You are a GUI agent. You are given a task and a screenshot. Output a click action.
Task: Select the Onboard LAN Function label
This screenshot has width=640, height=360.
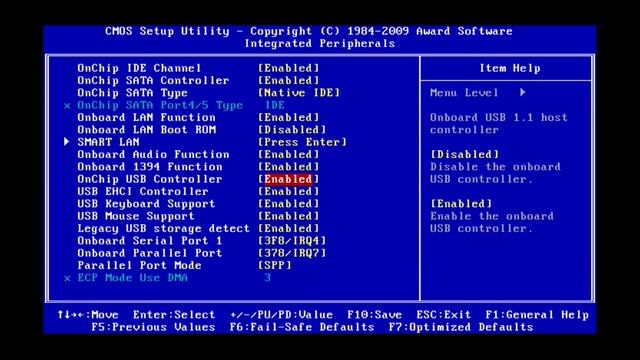pyautogui.click(x=146, y=118)
